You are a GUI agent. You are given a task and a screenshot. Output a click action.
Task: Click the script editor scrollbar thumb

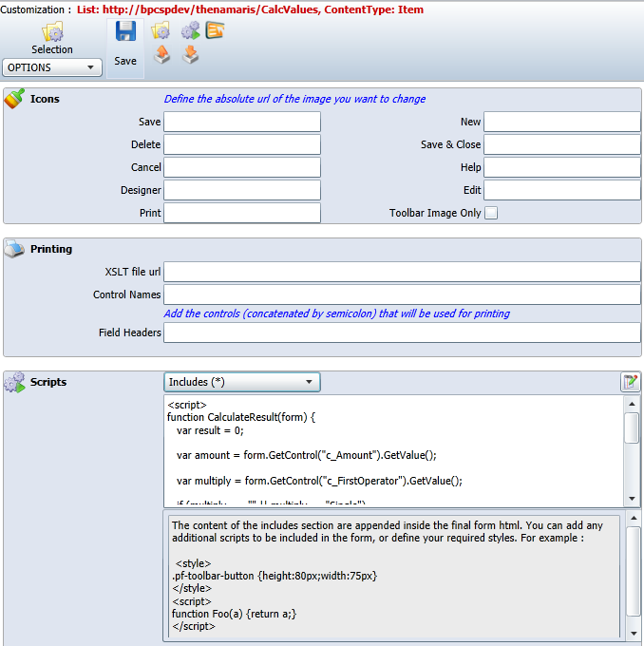(x=632, y=427)
